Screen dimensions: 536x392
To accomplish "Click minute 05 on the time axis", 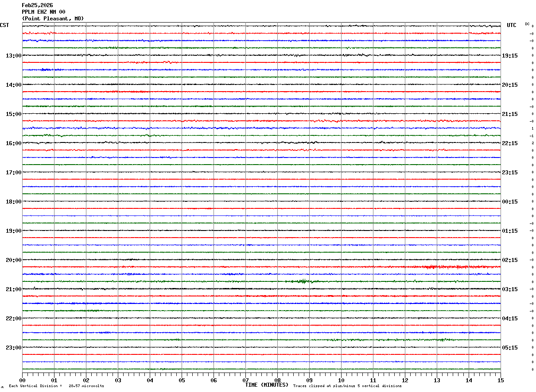I will 182,380.
